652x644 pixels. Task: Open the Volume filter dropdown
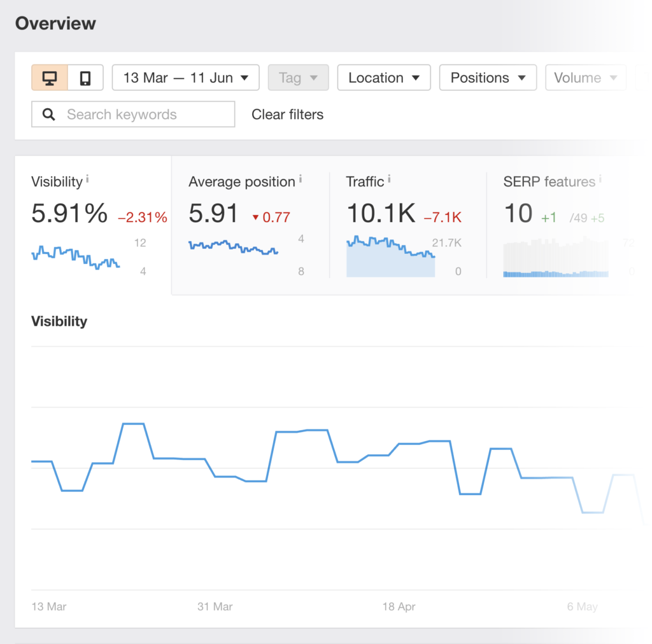tap(585, 78)
